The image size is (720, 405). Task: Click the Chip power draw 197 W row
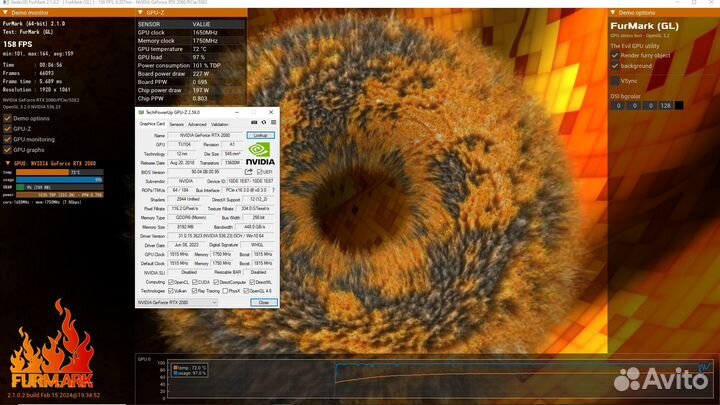click(x=191, y=90)
